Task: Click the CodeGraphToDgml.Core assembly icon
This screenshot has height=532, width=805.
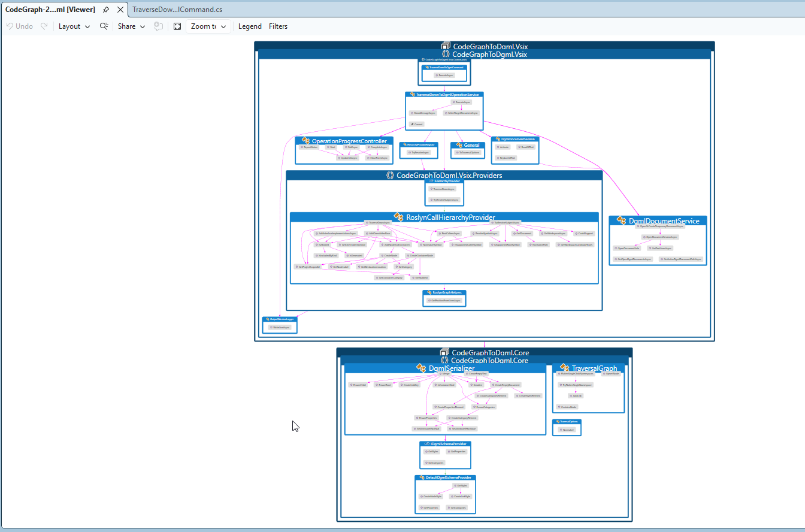Action: tap(444, 353)
